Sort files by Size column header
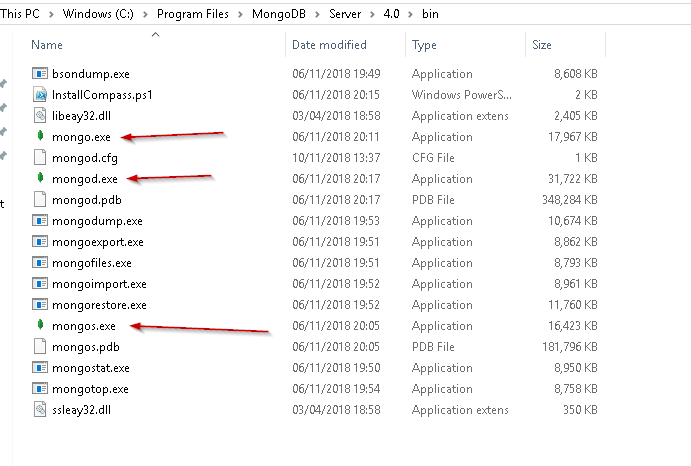Image resolution: width=691 pixels, height=466 pixels. 542,45
